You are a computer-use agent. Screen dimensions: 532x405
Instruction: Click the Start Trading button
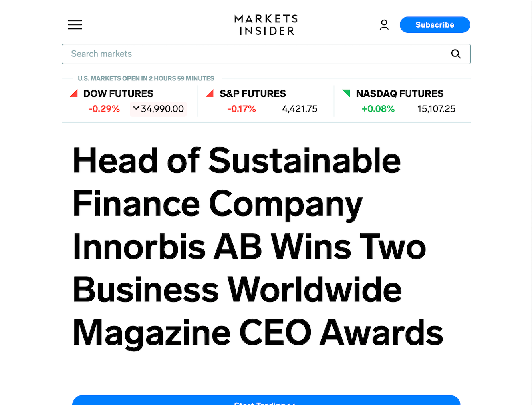pos(266,401)
